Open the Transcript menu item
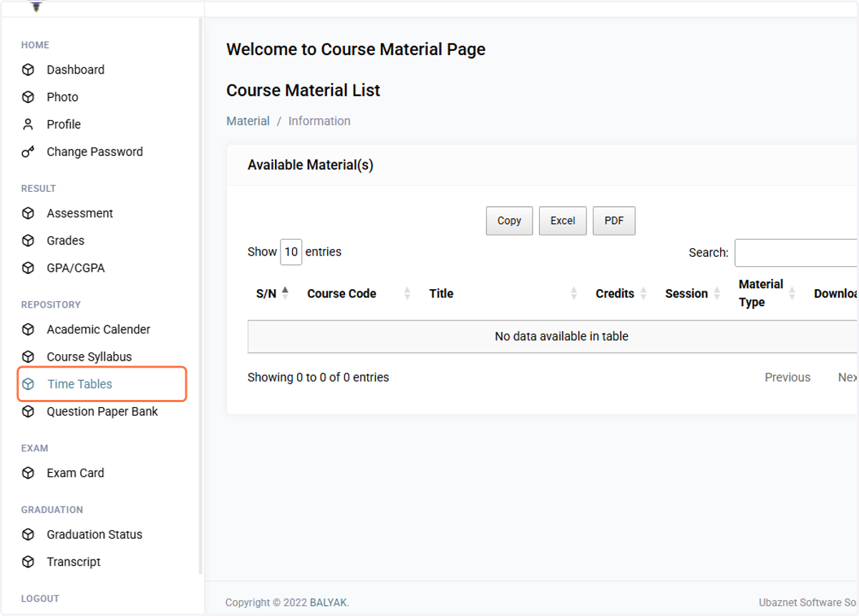859x616 pixels. pyautogui.click(x=74, y=562)
